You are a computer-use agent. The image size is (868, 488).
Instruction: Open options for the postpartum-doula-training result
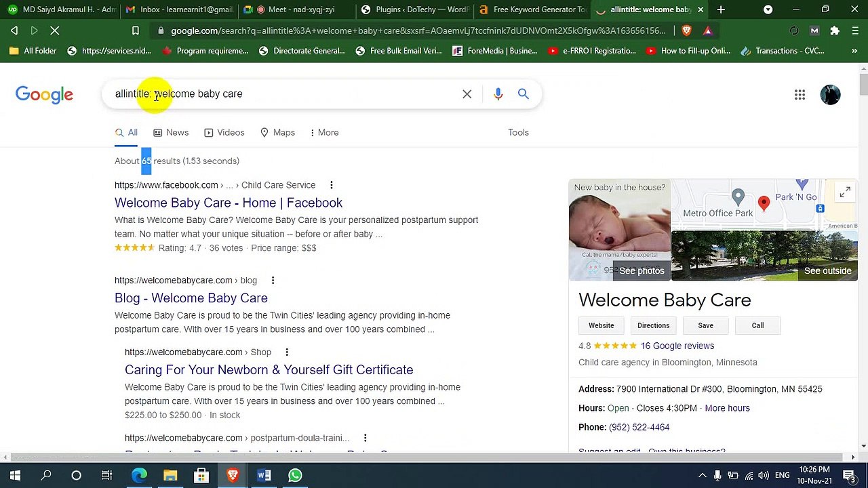click(x=365, y=438)
